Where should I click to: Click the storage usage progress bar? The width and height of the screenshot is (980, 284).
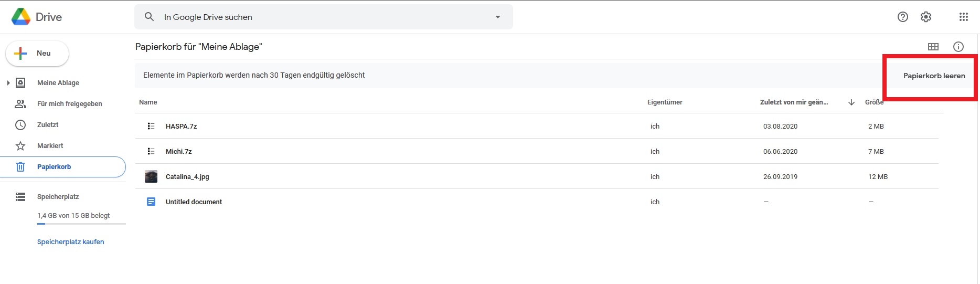point(81,224)
